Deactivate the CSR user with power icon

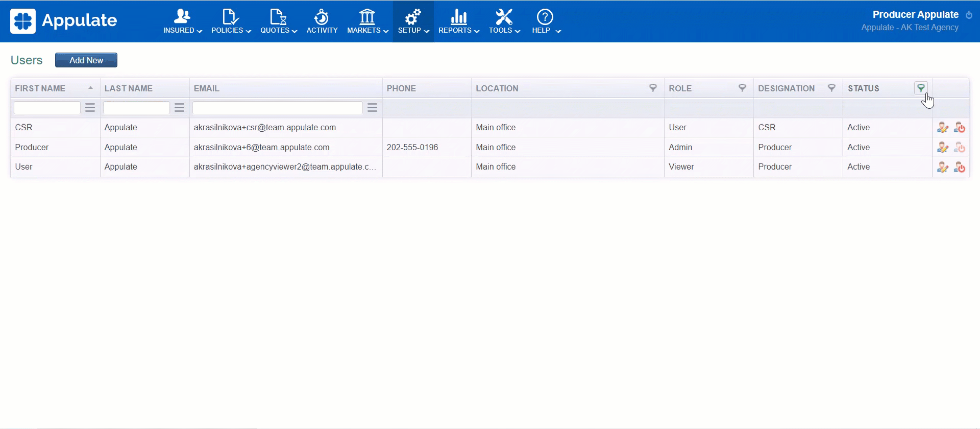click(x=960, y=128)
